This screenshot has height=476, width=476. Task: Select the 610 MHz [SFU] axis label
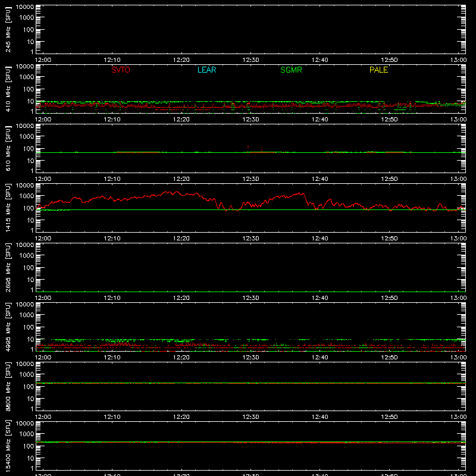pyautogui.click(x=8, y=148)
